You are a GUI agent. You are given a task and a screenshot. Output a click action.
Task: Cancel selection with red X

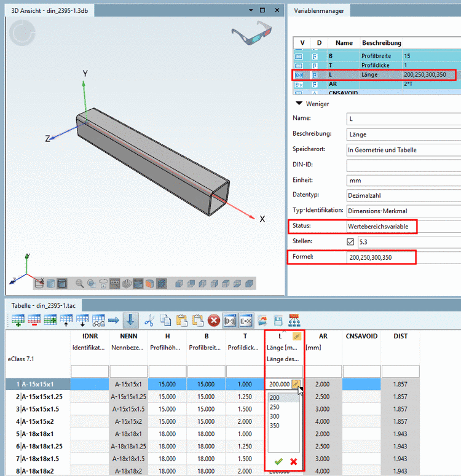[294, 462]
